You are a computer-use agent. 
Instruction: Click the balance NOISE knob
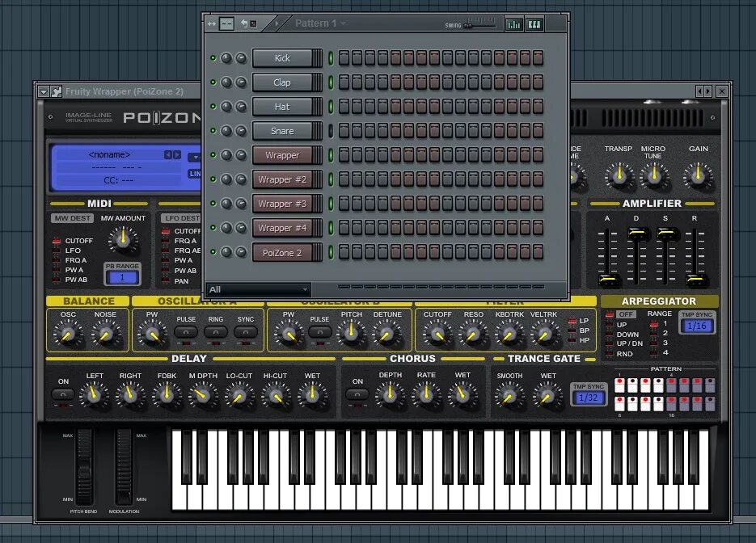(106, 334)
